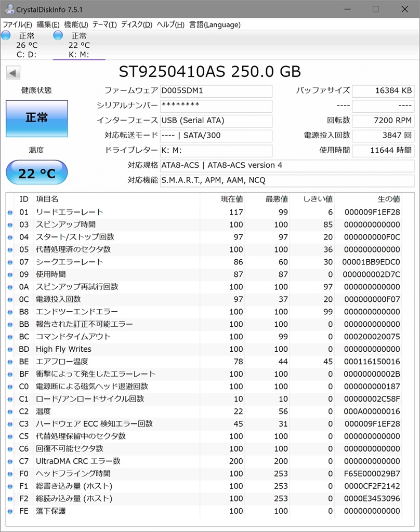Click the previous disk arrow button

pyautogui.click(x=13, y=73)
